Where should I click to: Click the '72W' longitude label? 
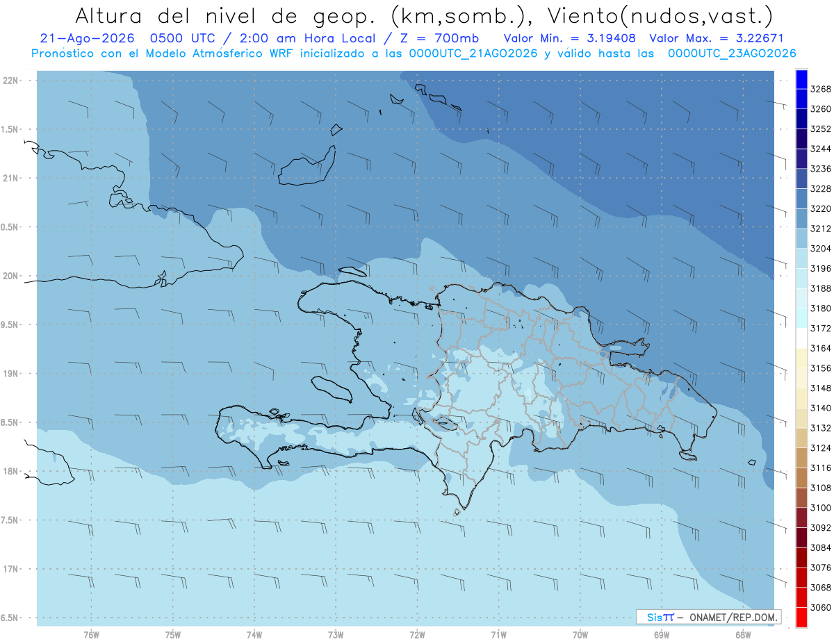coord(417,635)
